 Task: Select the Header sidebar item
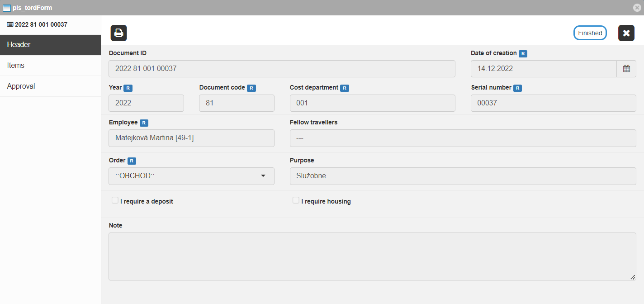[x=50, y=45]
